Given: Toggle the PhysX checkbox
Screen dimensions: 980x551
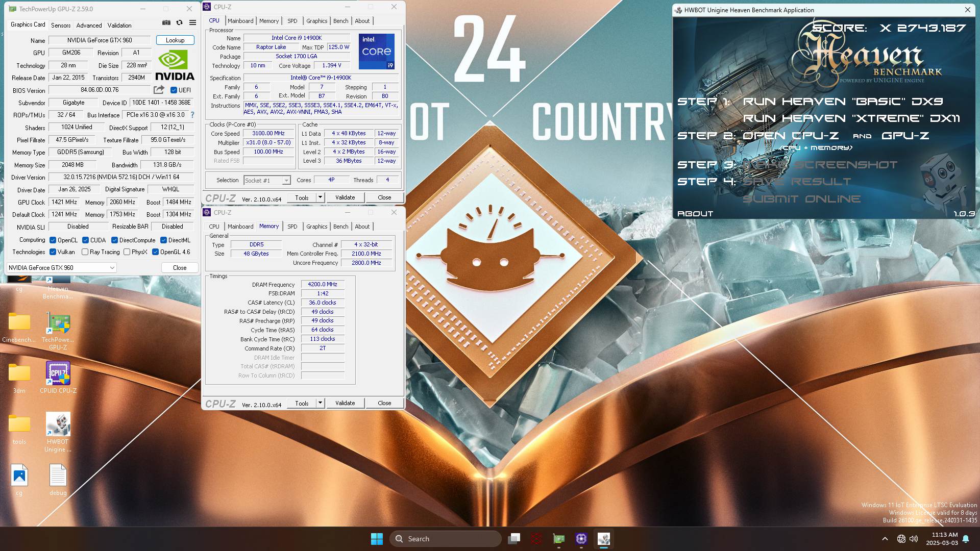Looking at the screenshot, I should pos(127,252).
